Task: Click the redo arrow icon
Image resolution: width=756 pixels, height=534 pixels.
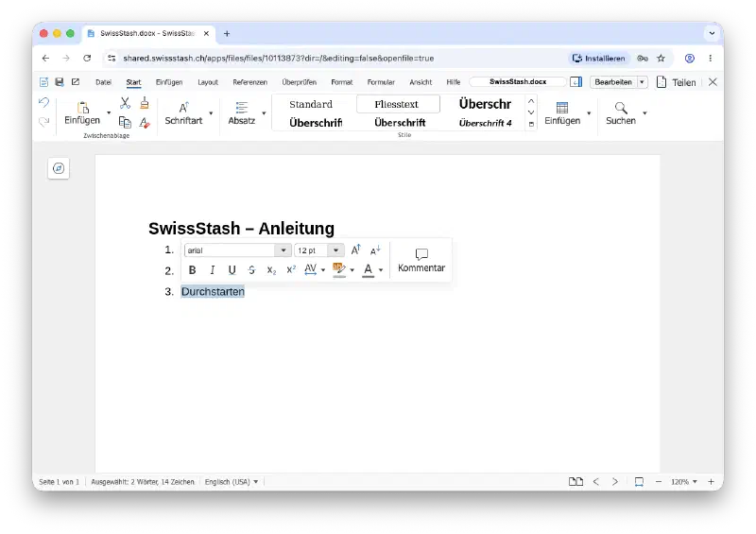Action: 43,122
